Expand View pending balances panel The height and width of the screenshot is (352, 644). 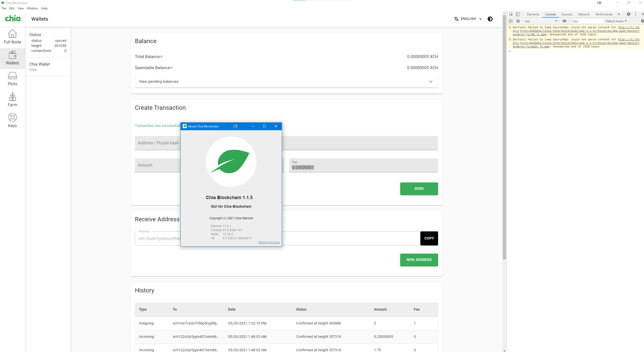point(286,82)
